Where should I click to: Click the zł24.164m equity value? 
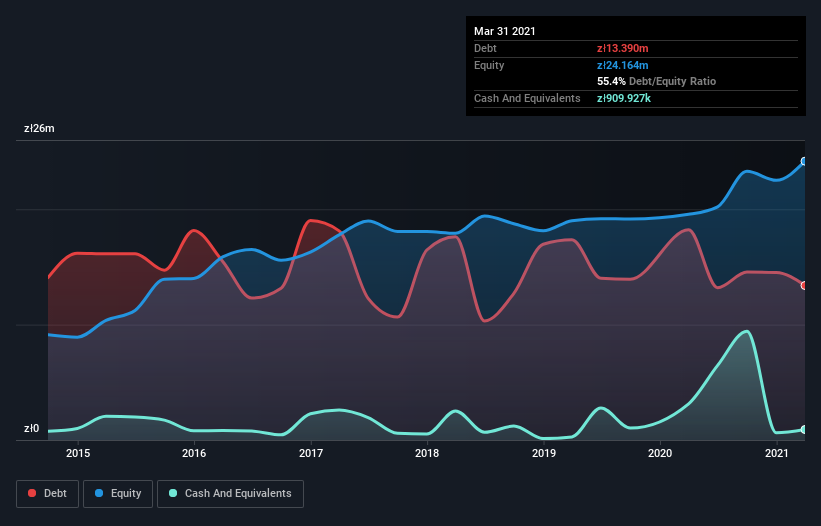[623, 65]
